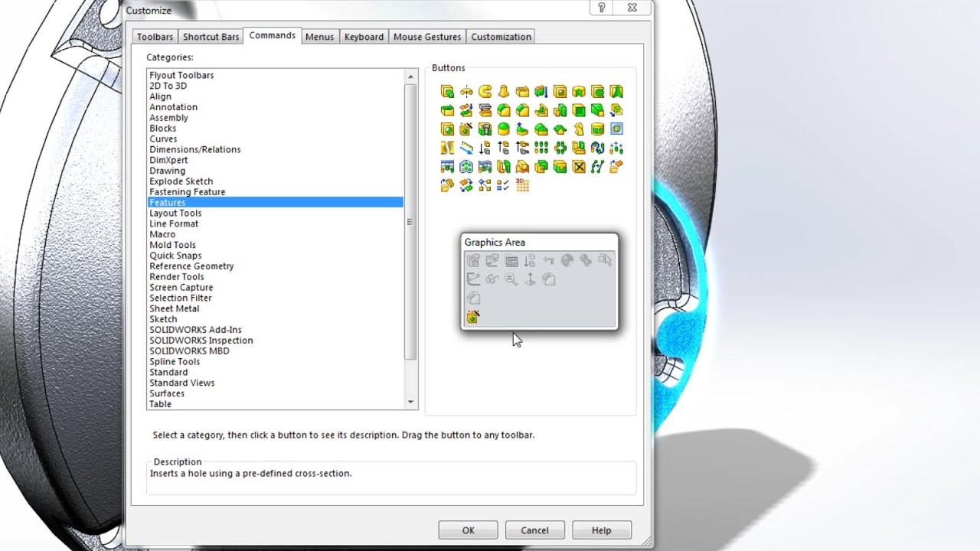Viewport: 980px width, 551px height.
Task: Click the greyed eyeglasses icon in Graphics Area
Action: 492,279
